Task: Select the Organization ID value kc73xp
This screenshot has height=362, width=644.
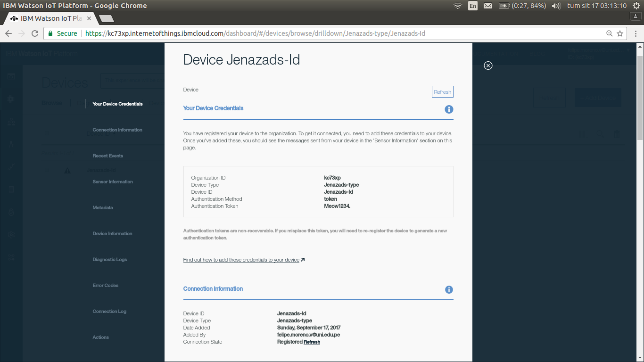Action: tap(332, 178)
